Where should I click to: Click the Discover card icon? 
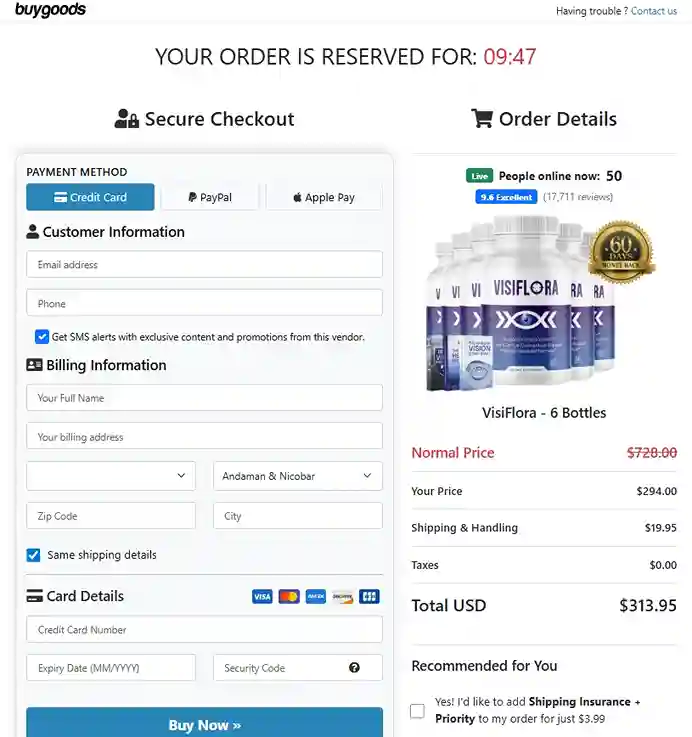click(x=343, y=596)
